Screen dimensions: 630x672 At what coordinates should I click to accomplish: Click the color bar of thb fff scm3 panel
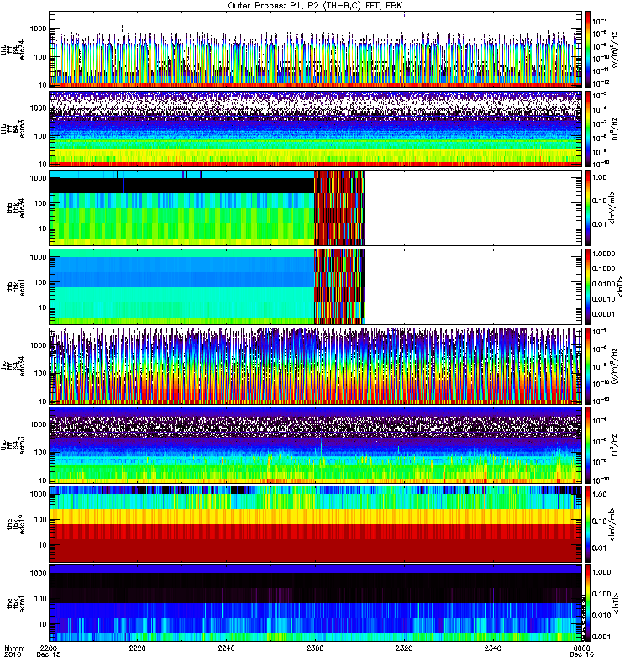(x=588, y=129)
